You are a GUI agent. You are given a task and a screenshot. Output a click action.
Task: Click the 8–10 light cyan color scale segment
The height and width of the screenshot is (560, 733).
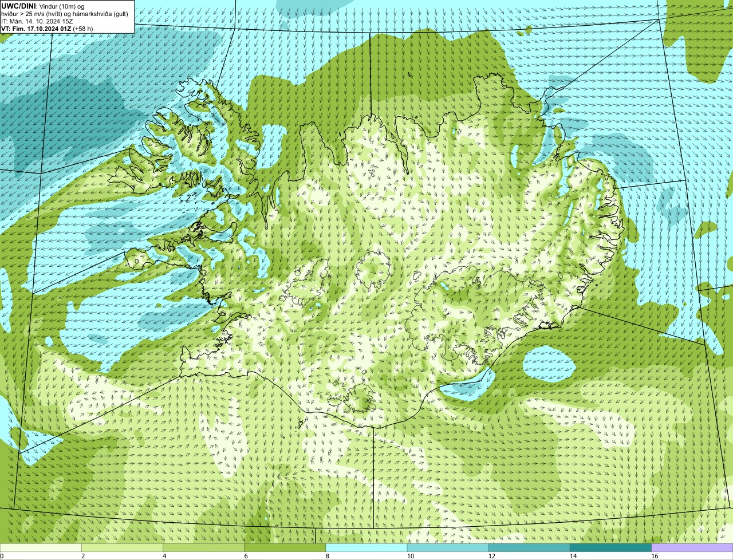pyautogui.click(x=366, y=547)
